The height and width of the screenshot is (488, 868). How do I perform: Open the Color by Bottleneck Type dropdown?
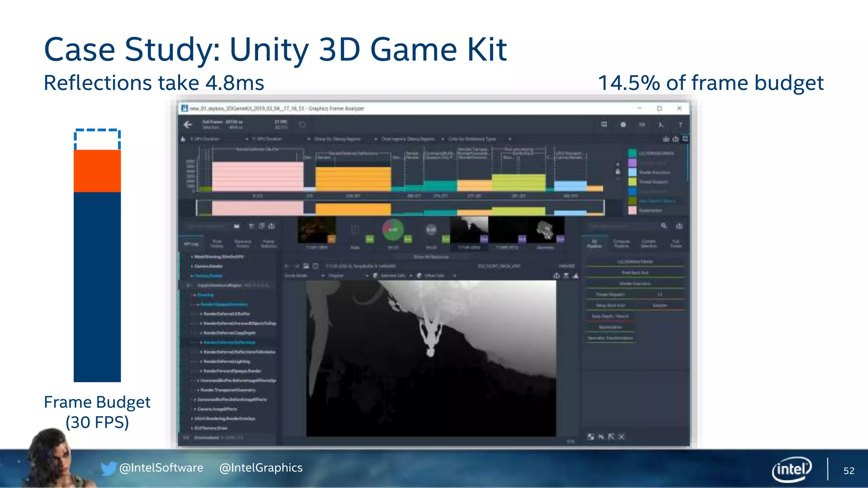pyautogui.click(x=480, y=139)
